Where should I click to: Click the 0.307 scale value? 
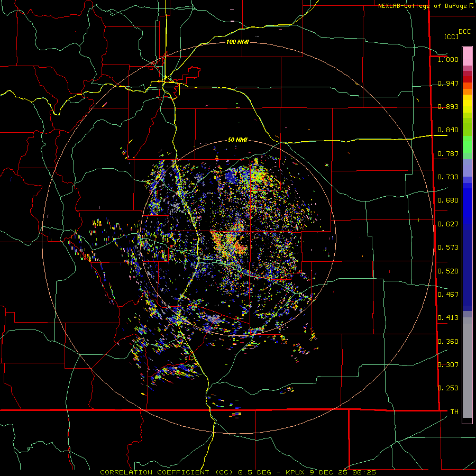[448, 365]
